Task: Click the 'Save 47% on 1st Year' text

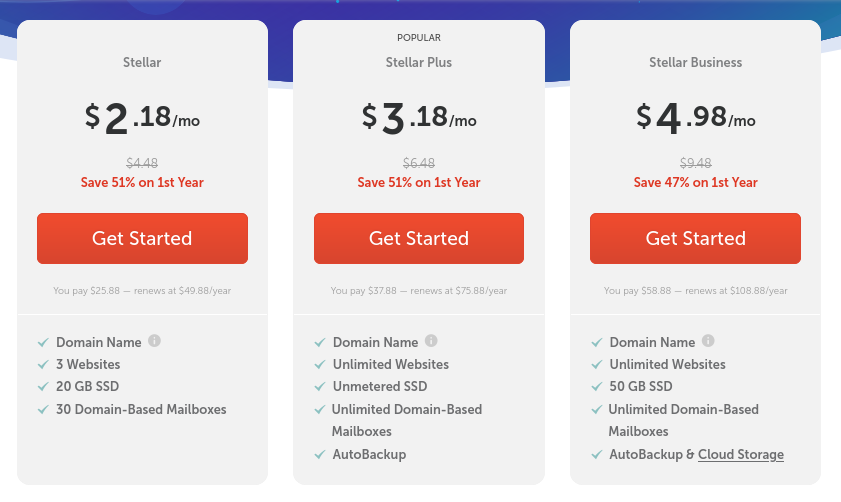Action: pyautogui.click(x=696, y=182)
